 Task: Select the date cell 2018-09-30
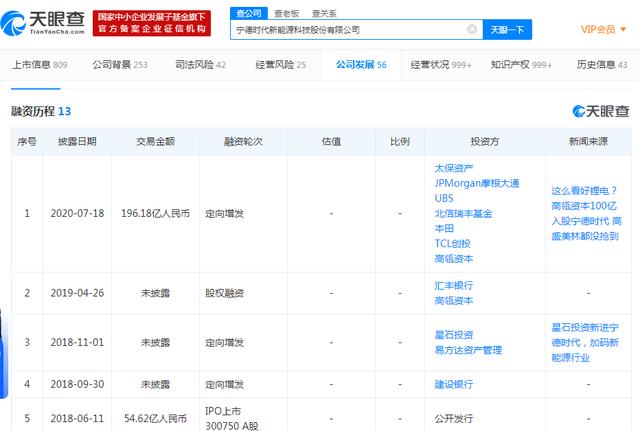point(77,384)
